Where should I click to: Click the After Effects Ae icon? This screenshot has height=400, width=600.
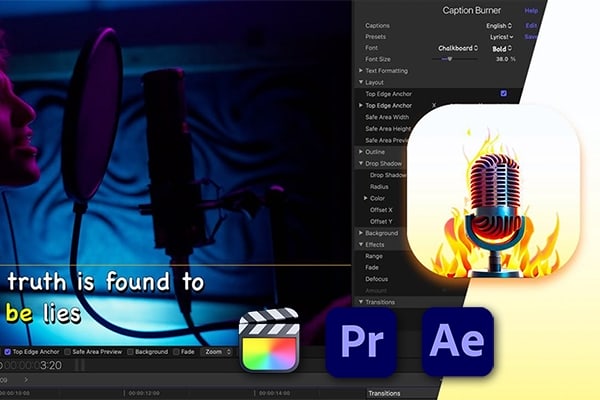tap(458, 341)
